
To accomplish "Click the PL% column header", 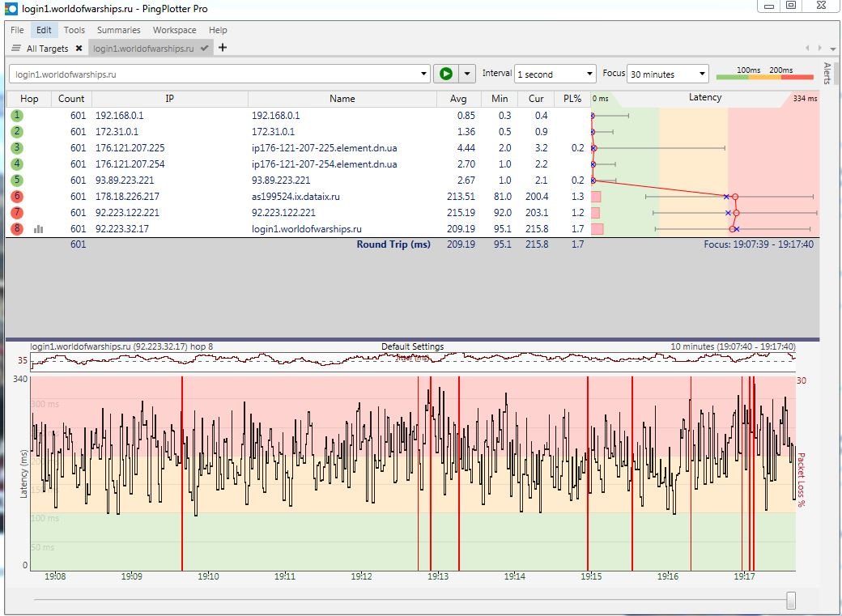I will point(572,99).
